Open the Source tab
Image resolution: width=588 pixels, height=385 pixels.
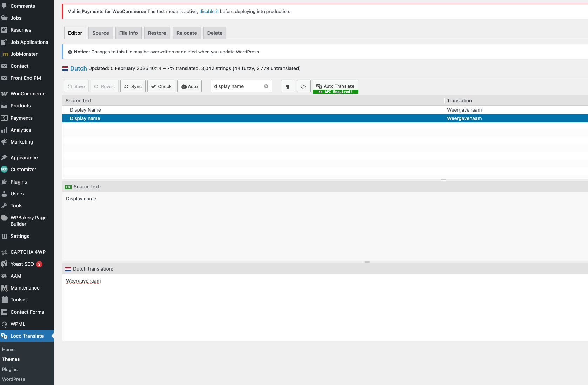coord(101,33)
